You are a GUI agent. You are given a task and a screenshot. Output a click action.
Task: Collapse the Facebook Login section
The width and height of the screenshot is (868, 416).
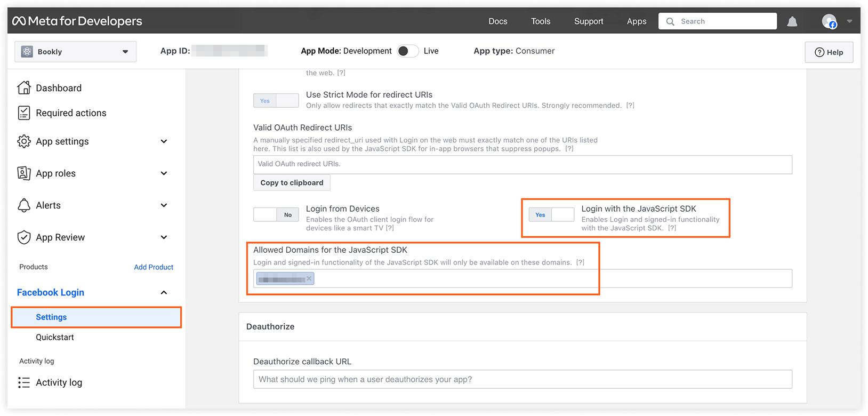164,292
